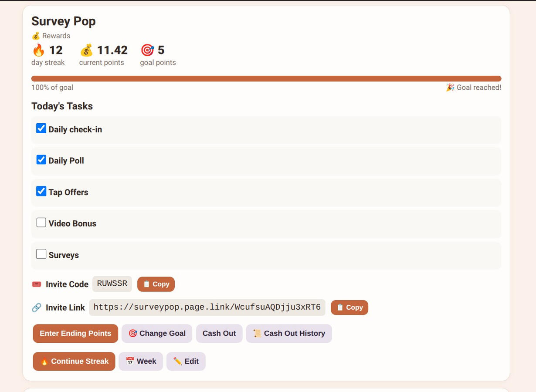Click the target goal icon

pyautogui.click(x=147, y=51)
